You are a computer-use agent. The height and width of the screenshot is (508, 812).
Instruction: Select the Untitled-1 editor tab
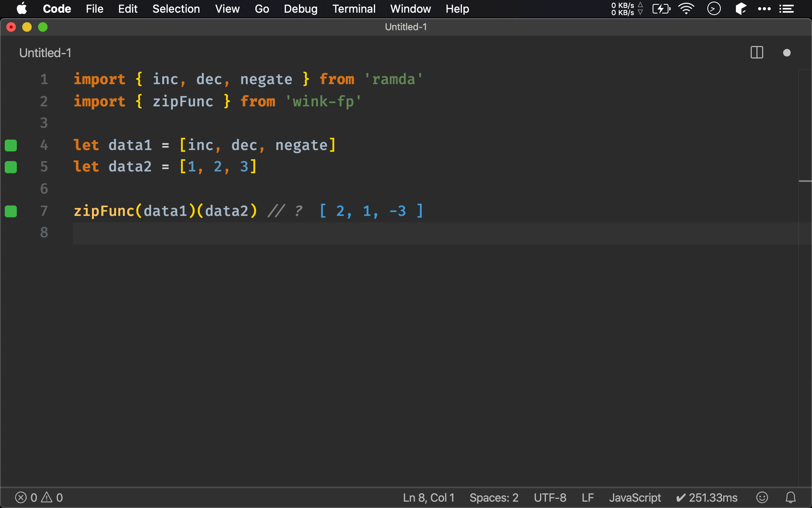tap(45, 53)
